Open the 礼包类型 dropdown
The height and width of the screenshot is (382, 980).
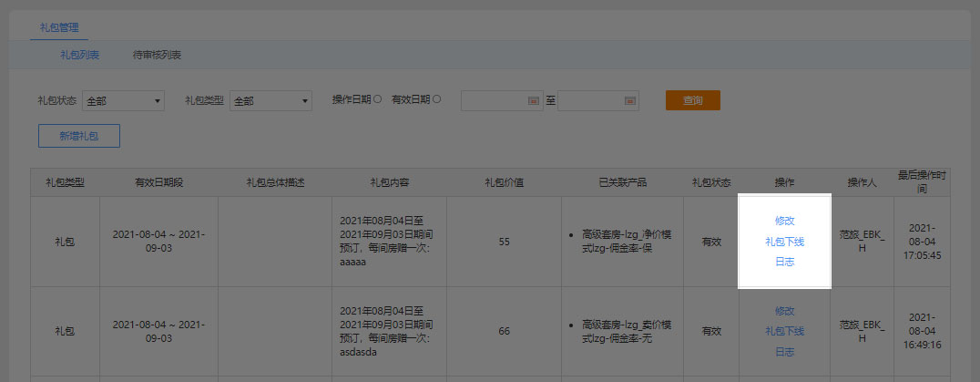point(271,100)
